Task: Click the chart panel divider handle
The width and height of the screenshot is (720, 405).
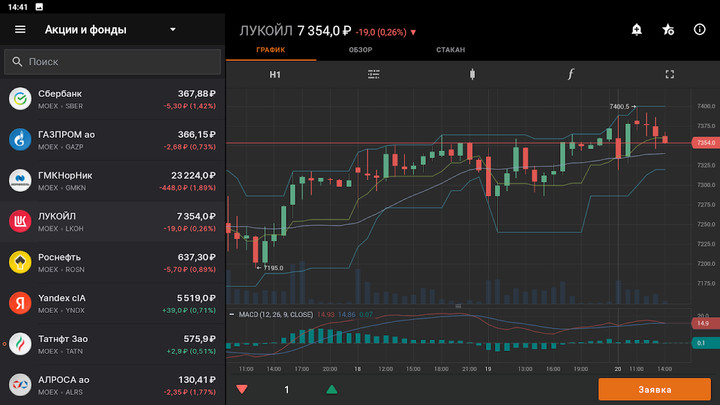Action: (458, 306)
